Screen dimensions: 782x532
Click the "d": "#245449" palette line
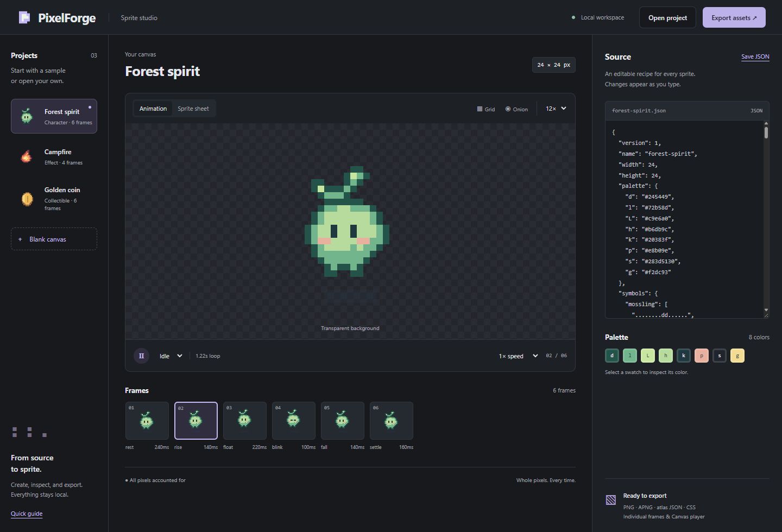(649, 197)
